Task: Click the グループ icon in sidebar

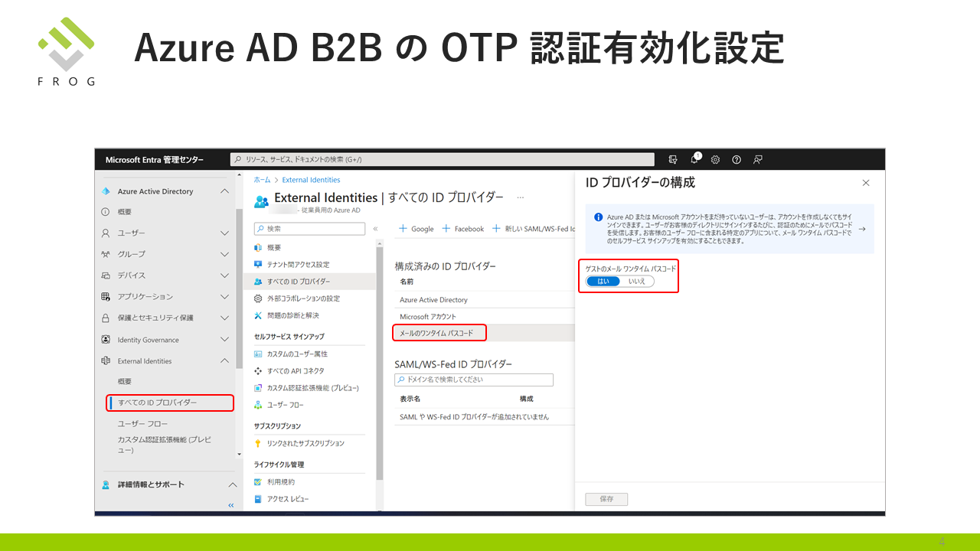Action: (106, 254)
